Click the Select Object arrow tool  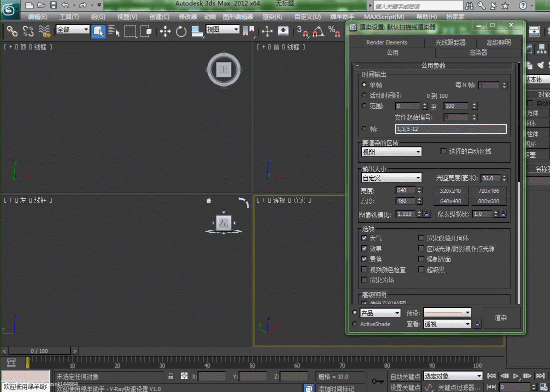(x=98, y=31)
